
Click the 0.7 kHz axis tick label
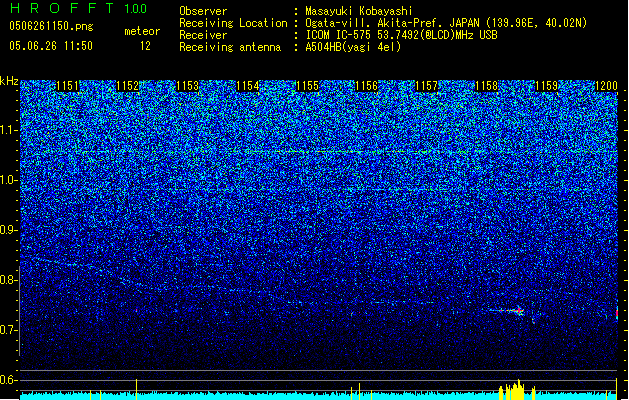pyautogui.click(x=9, y=330)
